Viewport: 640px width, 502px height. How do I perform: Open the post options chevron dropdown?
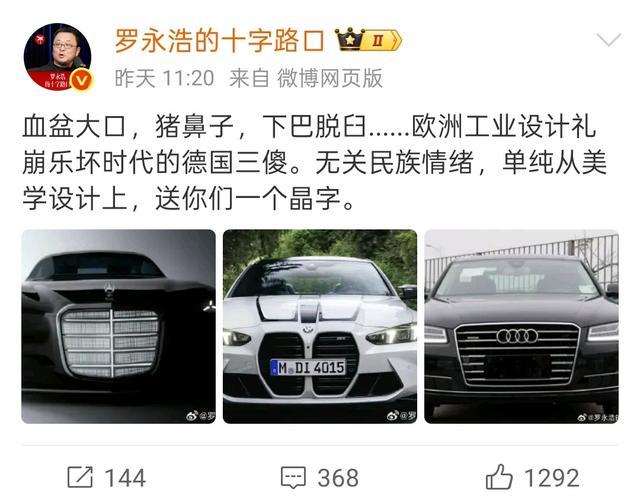pyautogui.click(x=608, y=40)
